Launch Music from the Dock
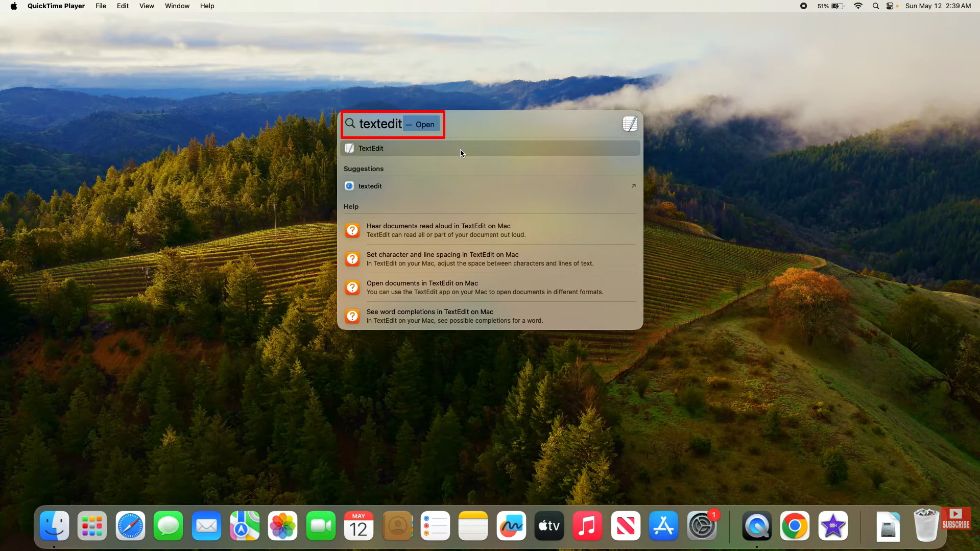This screenshot has width=980, height=551. click(x=587, y=526)
